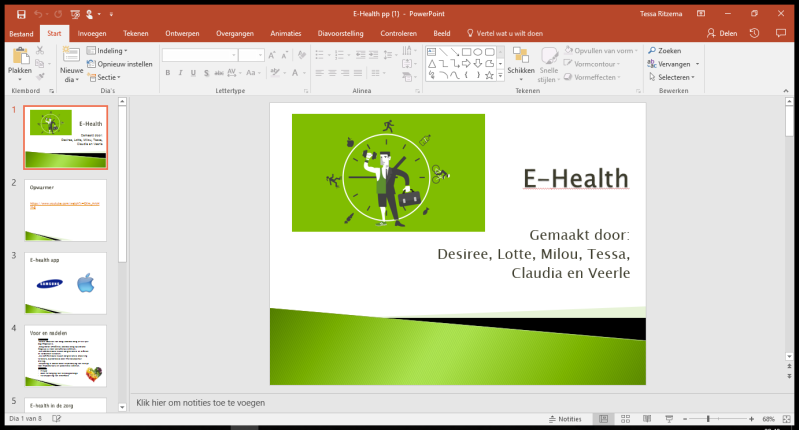Toggle the Notities notes pane
Image resolution: width=799 pixels, height=430 pixels.
point(564,418)
